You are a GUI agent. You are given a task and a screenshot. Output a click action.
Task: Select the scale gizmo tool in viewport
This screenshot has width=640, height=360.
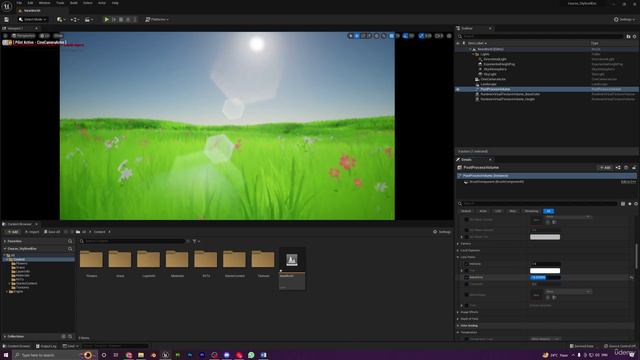[x=369, y=36]
